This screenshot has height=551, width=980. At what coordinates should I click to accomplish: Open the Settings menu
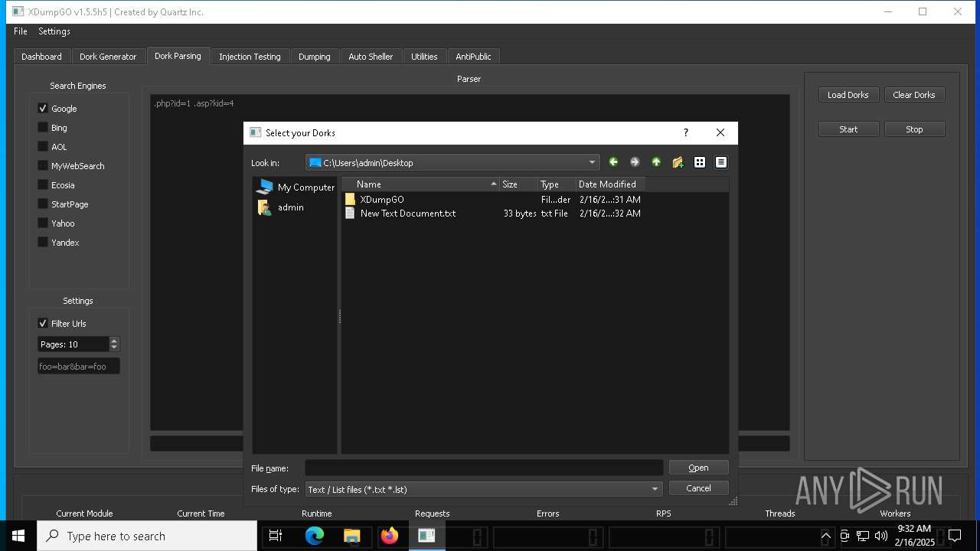click(x=54, y=31)
